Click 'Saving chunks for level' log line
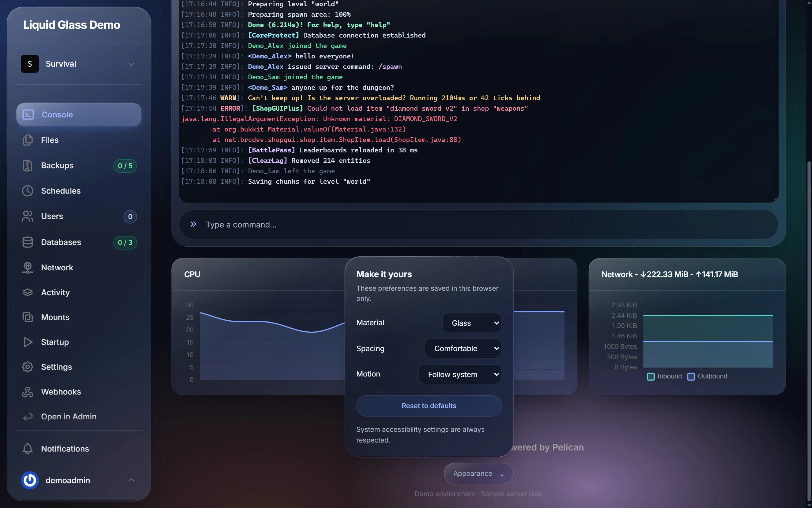The image size is (812, 508). pyautogui.click(x=276, y=181)
